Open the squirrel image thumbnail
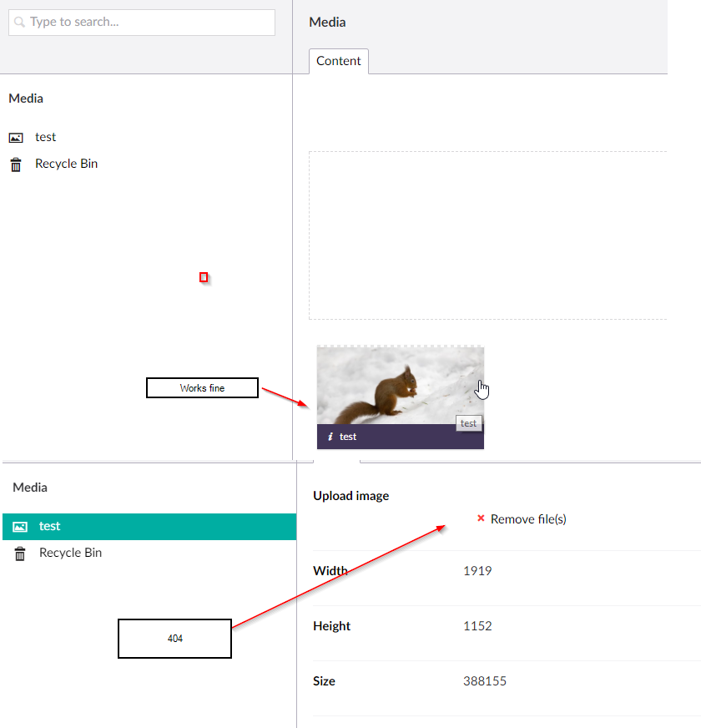The width and height of the screenshot is (701, 728). point(400,386)
